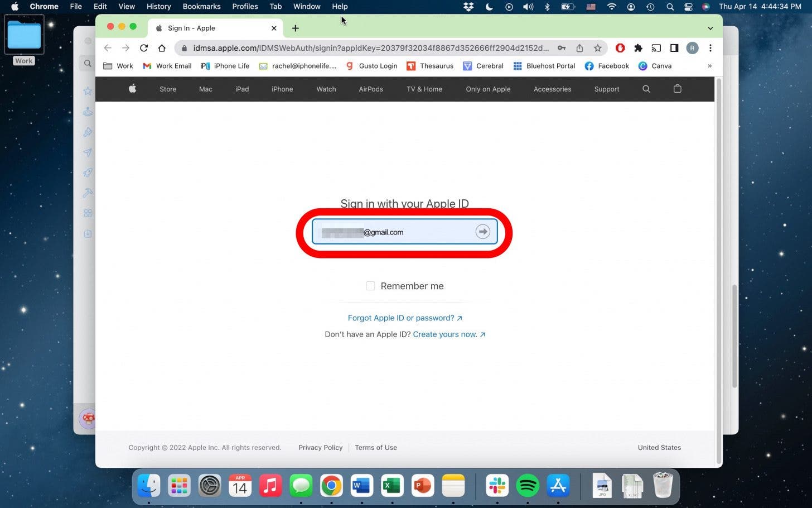Open the Wi-Fi status menu
The width and height of the screenshot is (812, 508).
pyautogui.click(x=612, y=7)
